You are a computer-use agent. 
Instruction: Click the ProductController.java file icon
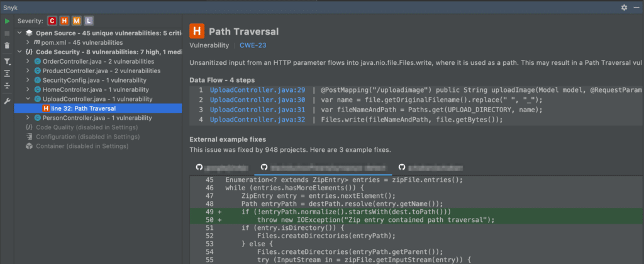coord(37,71)
